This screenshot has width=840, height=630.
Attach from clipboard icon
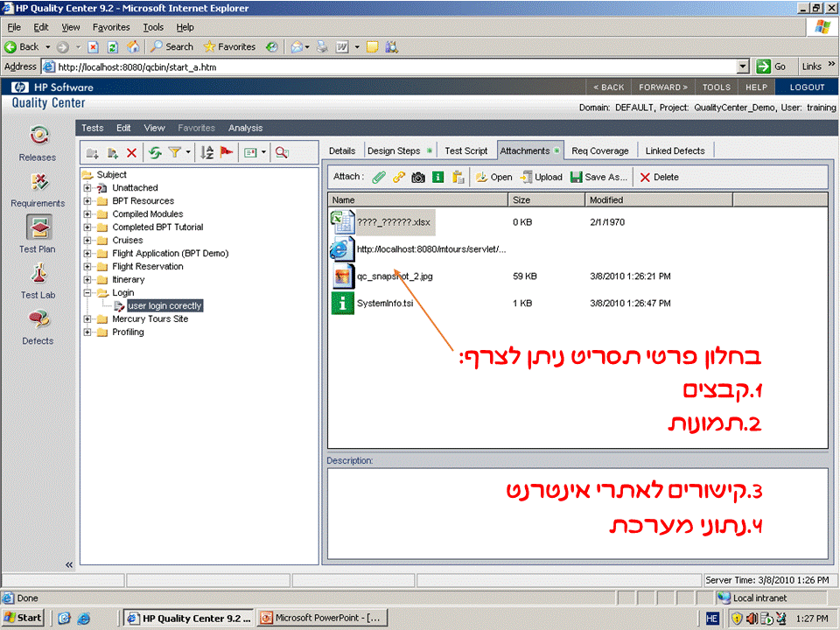[x=458, y=178]
